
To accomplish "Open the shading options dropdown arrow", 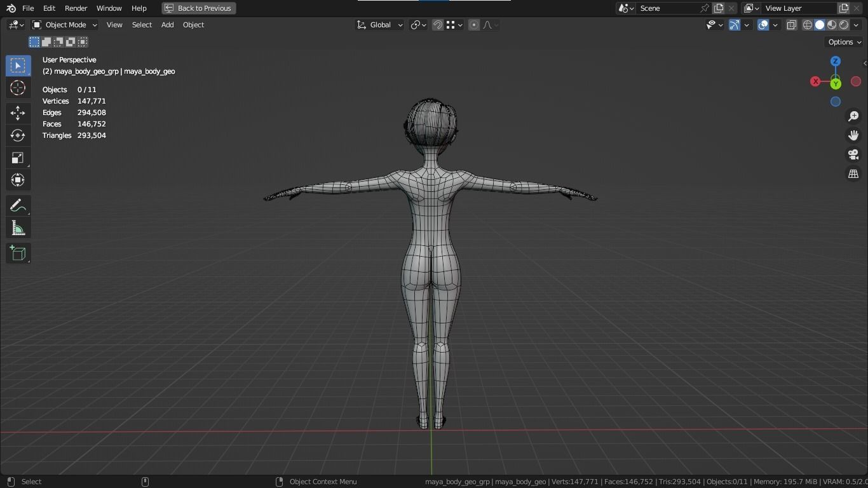I will coord(856,25).
